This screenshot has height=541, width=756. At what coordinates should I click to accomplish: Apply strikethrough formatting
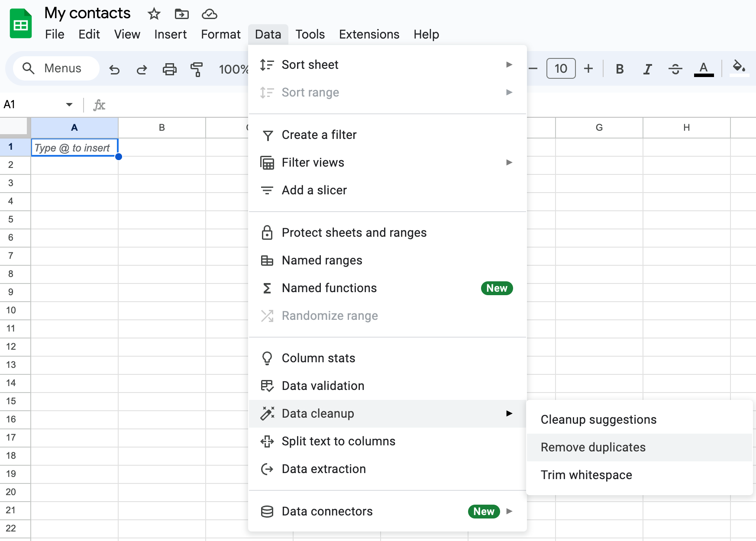(675, 68)
